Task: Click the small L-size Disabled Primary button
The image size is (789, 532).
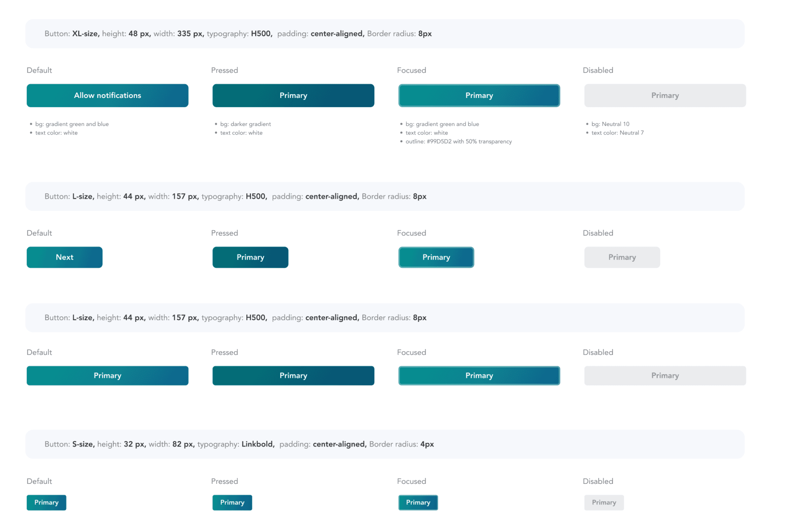Action: (x=622, y=257)
